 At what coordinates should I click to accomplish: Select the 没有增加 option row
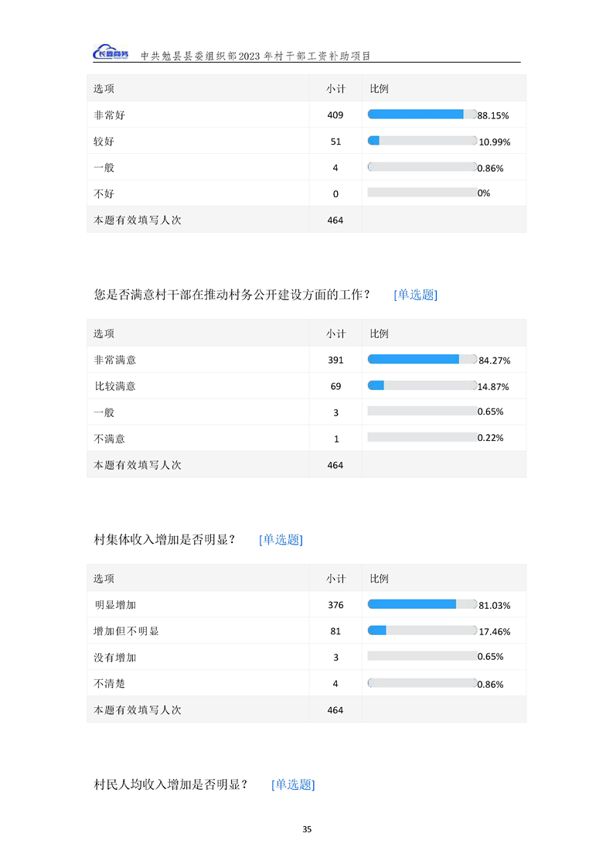[114, 658]
